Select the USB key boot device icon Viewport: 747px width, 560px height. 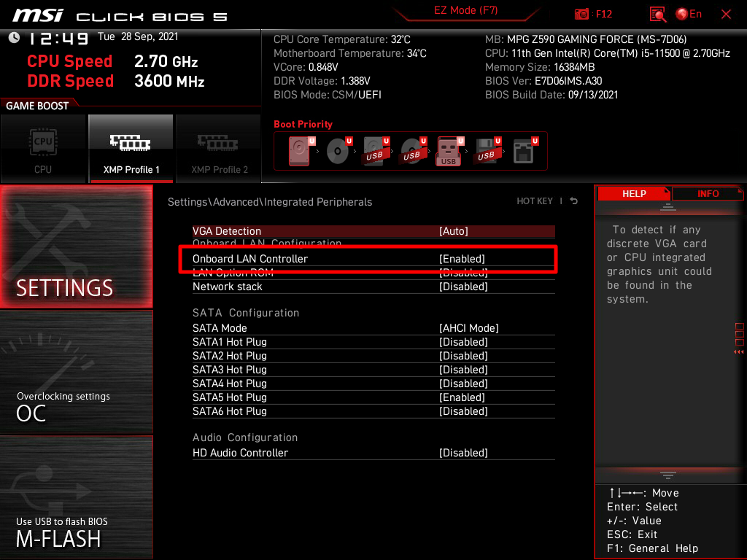(x=448, y=151)
